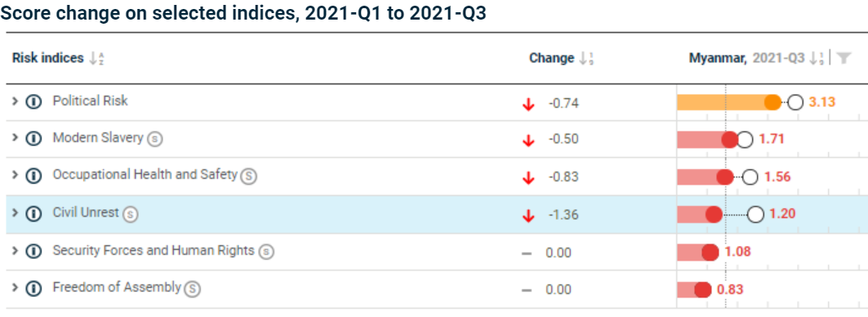Click info icon beside Occupational Health and Safety
Screen dimensions: 868x317
(33, 176)
